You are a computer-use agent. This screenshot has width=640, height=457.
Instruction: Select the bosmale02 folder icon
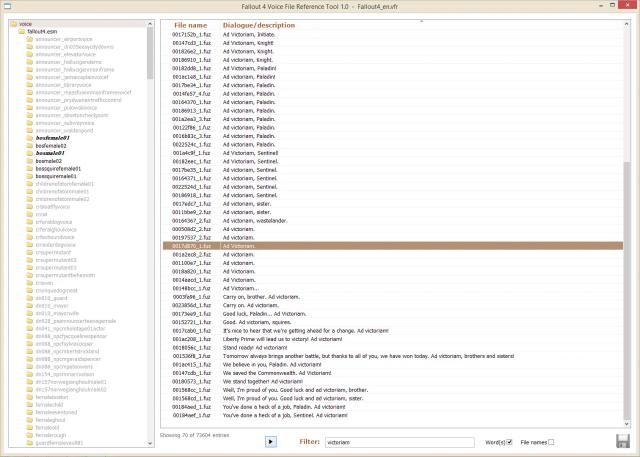point(29,161)
